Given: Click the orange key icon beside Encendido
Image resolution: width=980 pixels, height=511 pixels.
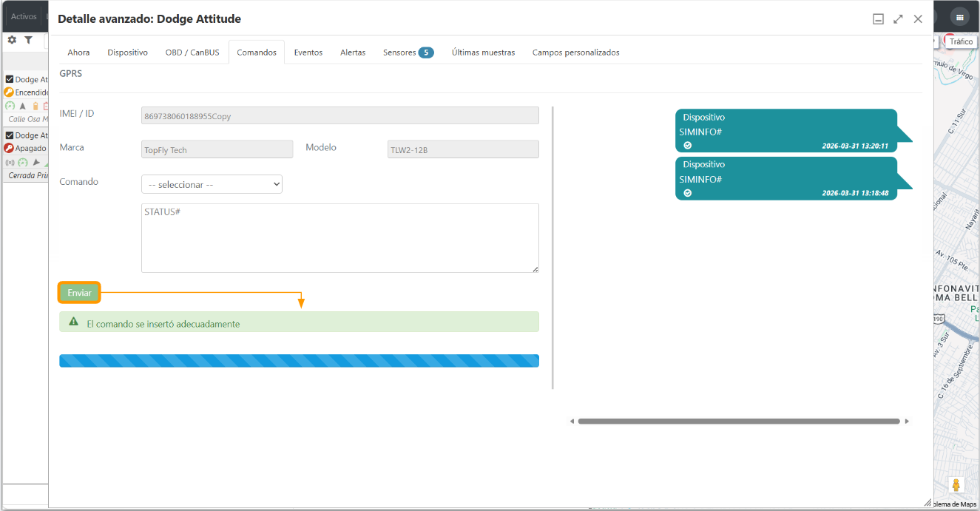Looking at the screenshot, I should [x=9, y=92].
